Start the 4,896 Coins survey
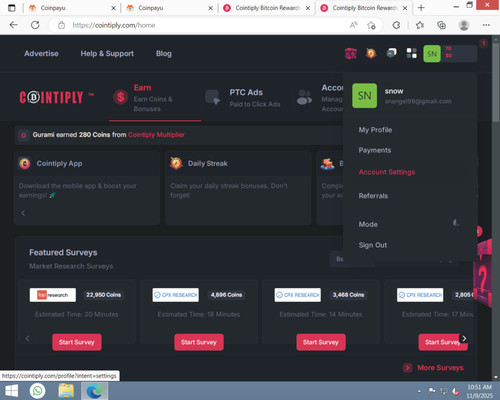This screenshot has width=500, height=400. 199,342
